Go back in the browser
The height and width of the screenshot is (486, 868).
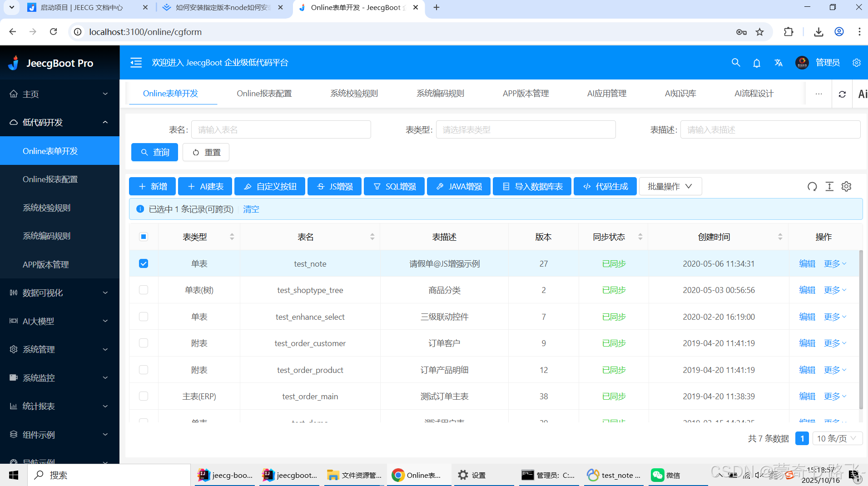13,32
